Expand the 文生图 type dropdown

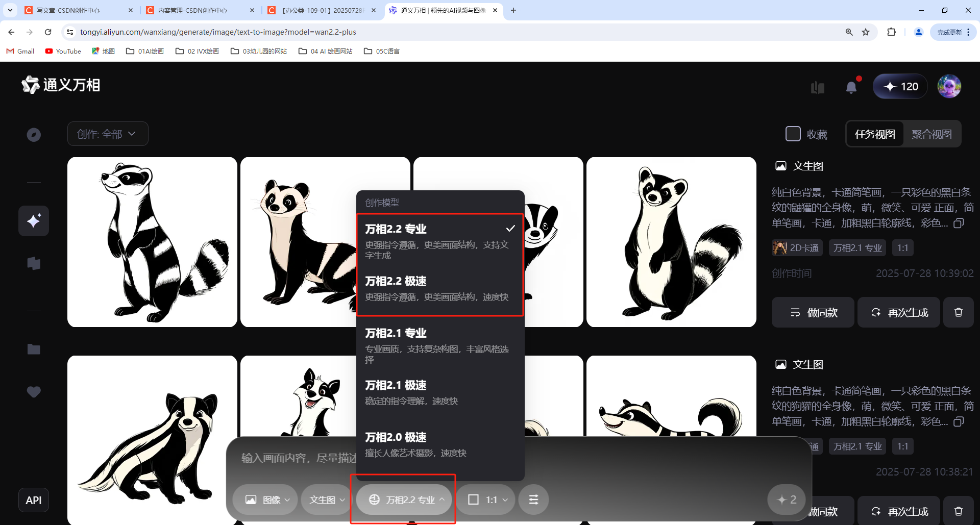point(327,499)
